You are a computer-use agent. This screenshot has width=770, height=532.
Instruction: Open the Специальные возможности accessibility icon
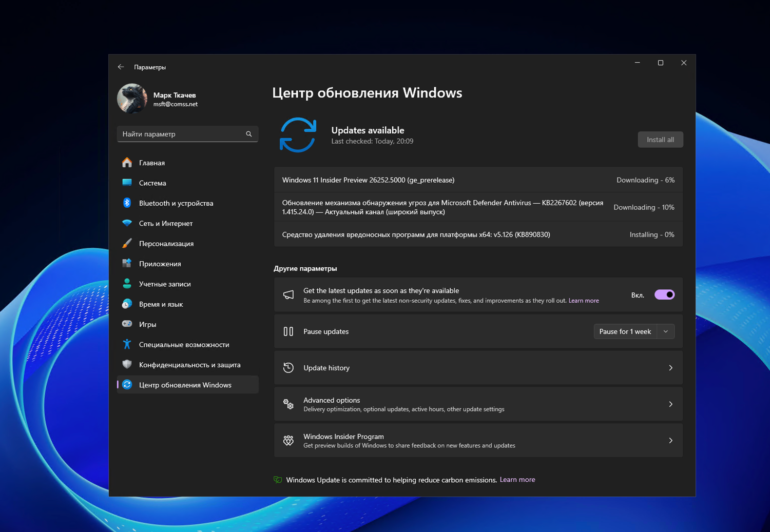(x=127, y=344)
